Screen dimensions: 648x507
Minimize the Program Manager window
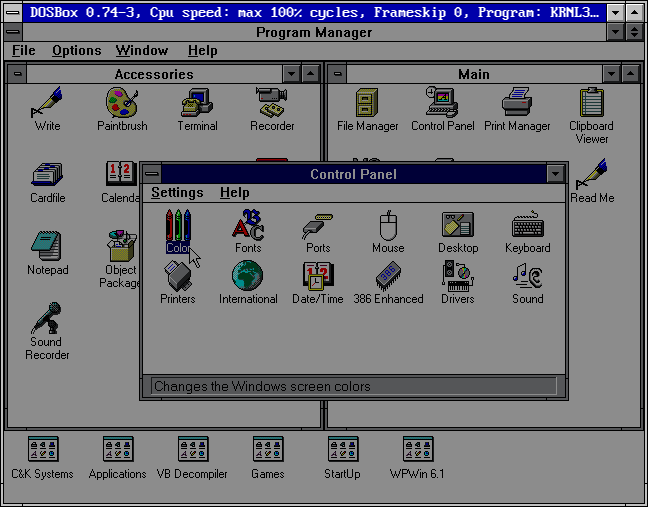coord(615,32)
